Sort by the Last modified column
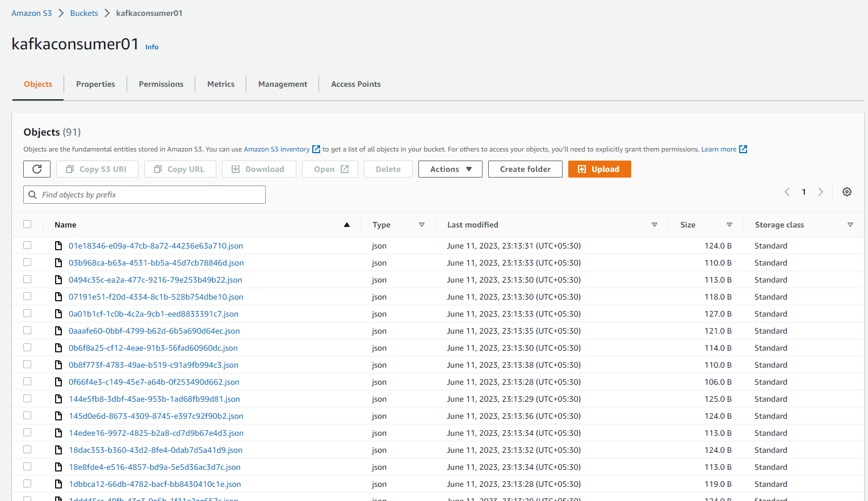The image size is (868, 501). pyautogui.click(x=472, y=225)
